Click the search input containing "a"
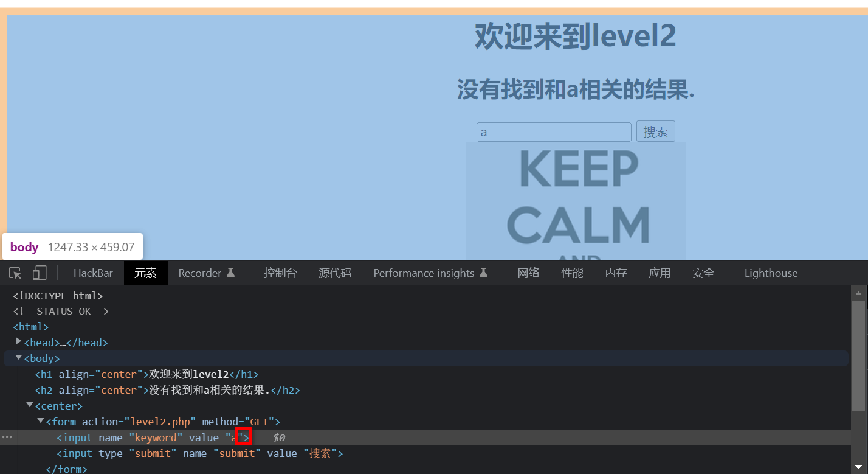Screen dimensions: 868x474 tap(553, 131)
